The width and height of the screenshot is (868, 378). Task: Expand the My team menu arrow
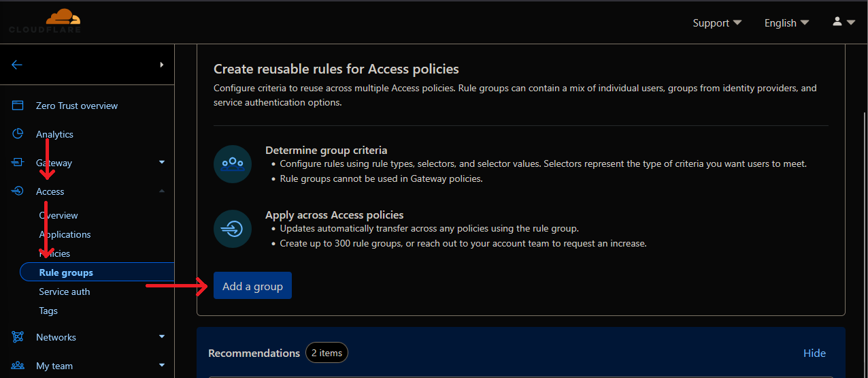pos(162,365)
